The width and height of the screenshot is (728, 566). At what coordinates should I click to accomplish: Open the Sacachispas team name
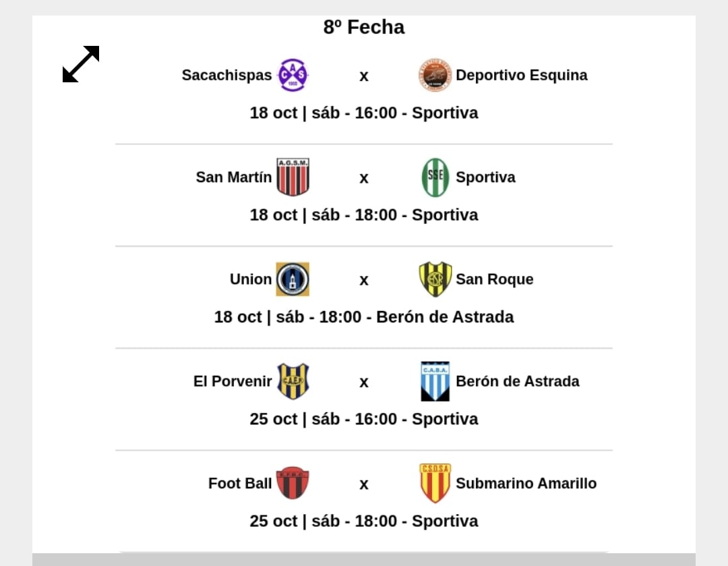[226, 75]
